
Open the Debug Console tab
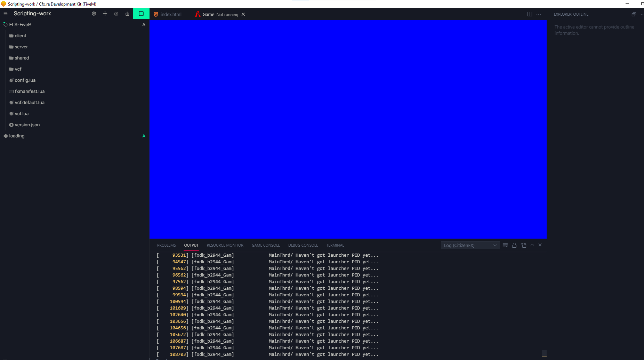click(x=303, y=245)
